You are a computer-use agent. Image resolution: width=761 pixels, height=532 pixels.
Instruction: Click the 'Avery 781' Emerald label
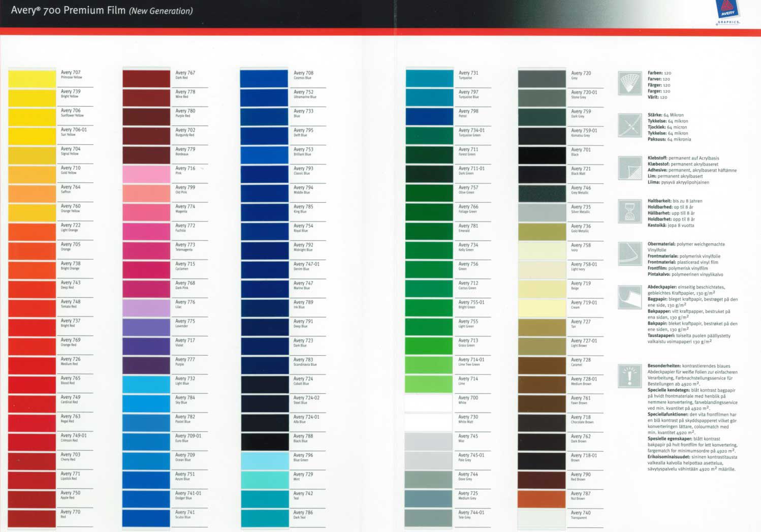tap(468, 228)
